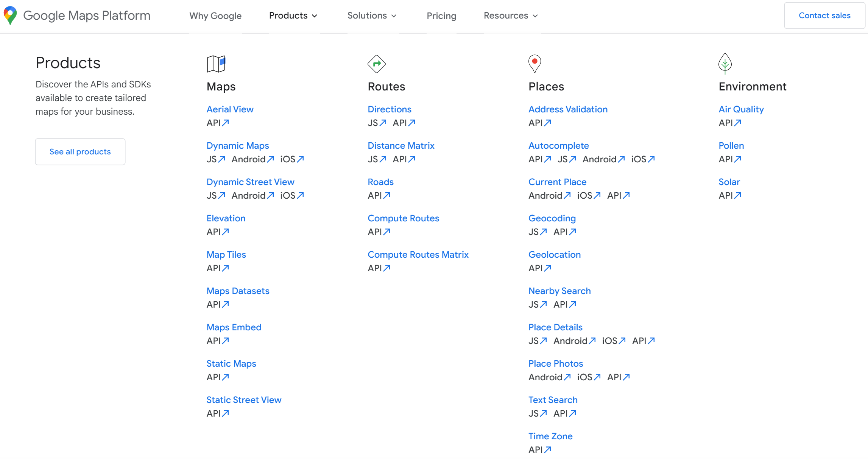Expand the Resources dropdown menu

tap(511, 16)
